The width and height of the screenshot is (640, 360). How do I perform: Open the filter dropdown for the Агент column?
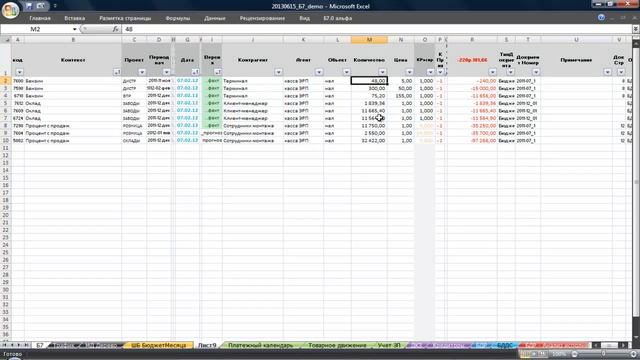319,72
